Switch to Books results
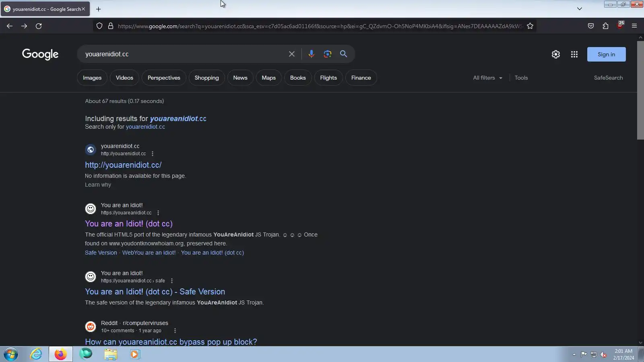Image resolution: width=644 pixels, height=362 pixels. [x=298, y=78]
